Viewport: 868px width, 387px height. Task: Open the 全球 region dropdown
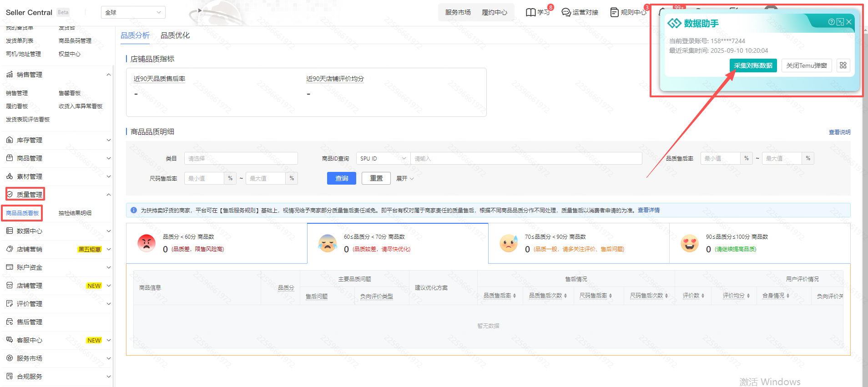click(133, 12)
